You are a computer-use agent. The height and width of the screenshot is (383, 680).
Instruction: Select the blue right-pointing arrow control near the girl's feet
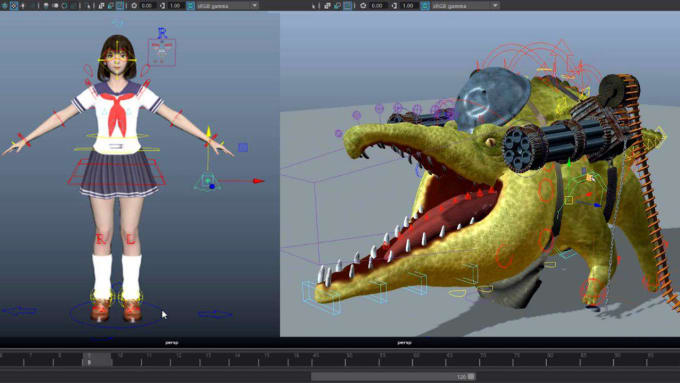[216, 314]
